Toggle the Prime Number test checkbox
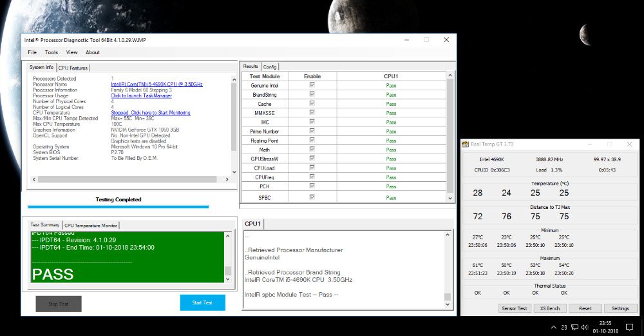This screenshot has height=336, width=644. [x=312, y=131]
